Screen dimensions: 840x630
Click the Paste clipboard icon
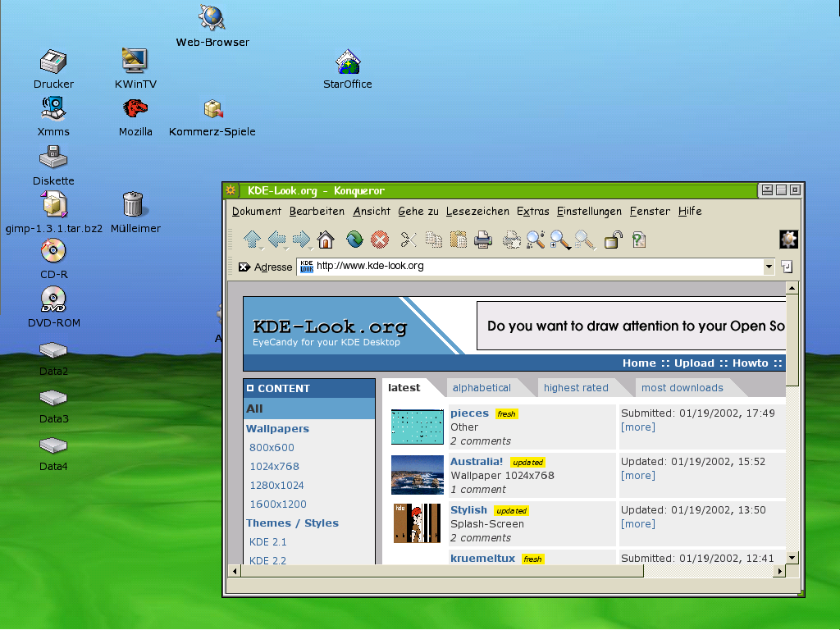(x=458, y=240)
